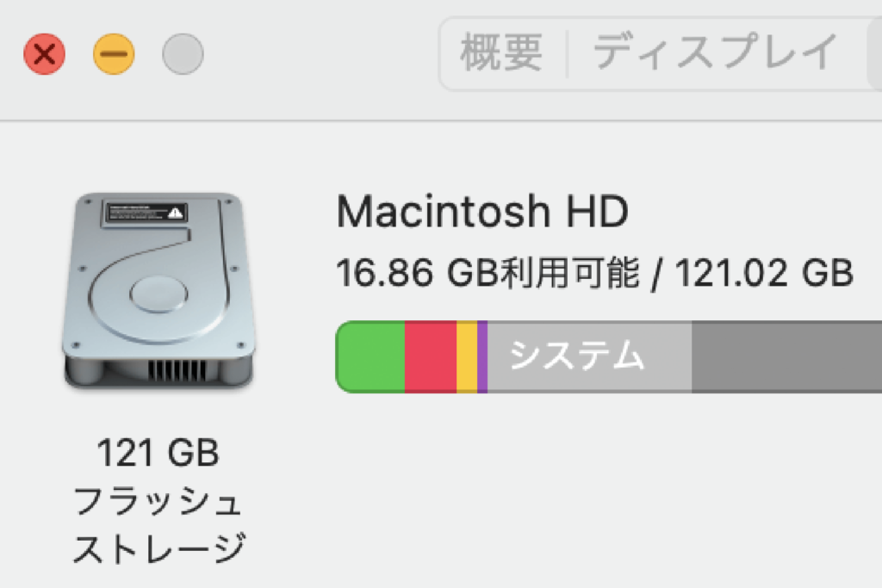Switch to the 概要 tab
Viewport: 882px width, 588px height.
(x=501, y=53)
